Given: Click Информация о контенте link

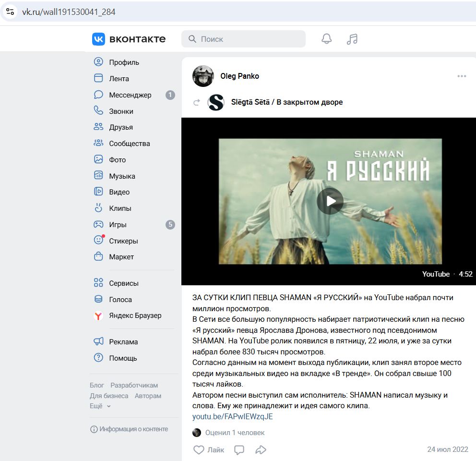Looking at the screenshot, I should click(x=129, y=429).
